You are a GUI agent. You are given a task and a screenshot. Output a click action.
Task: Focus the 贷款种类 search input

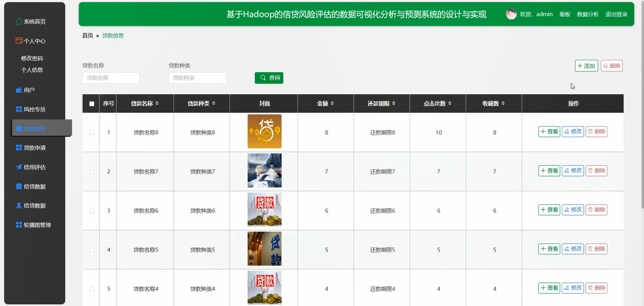coord(197,78)
